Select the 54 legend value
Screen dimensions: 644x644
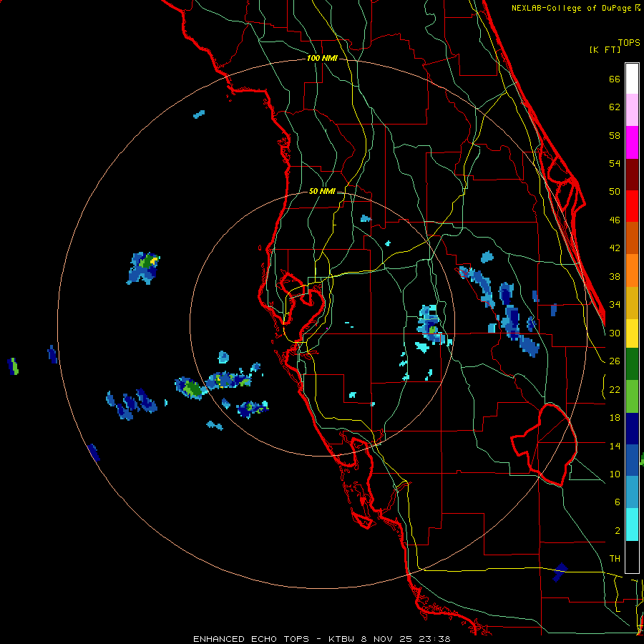tap(615, 163)
